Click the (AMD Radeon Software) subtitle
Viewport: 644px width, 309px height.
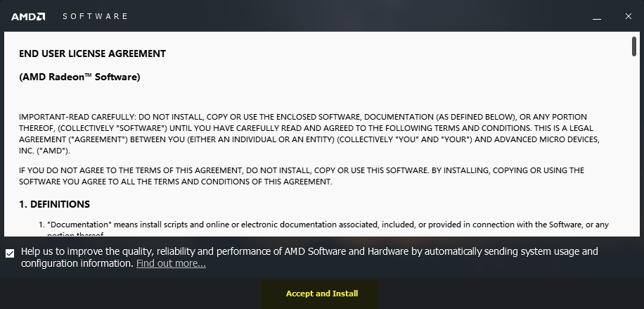79,77
